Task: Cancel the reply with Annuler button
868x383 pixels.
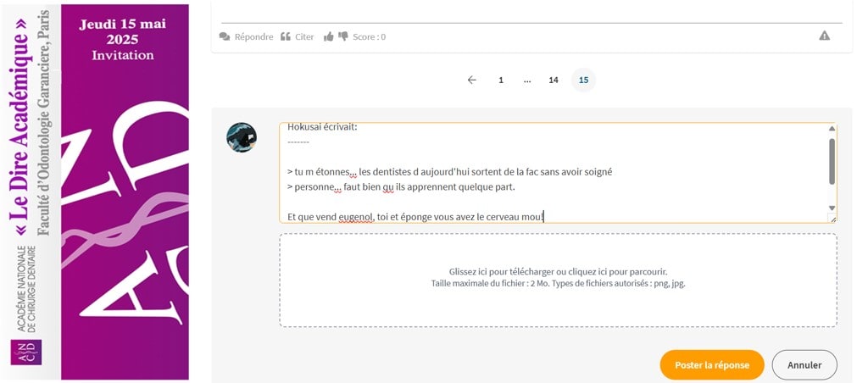Action: [x=804, y=365]
